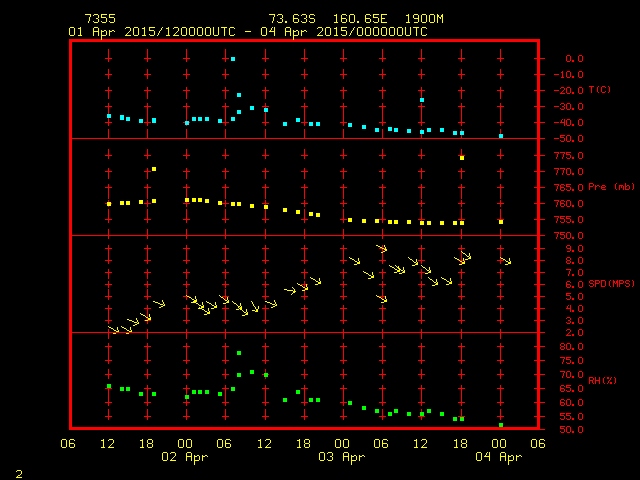Click the elevation label 1900M
Image resolution: width=640 pixels, height=480 pixels.
[424, 19]
